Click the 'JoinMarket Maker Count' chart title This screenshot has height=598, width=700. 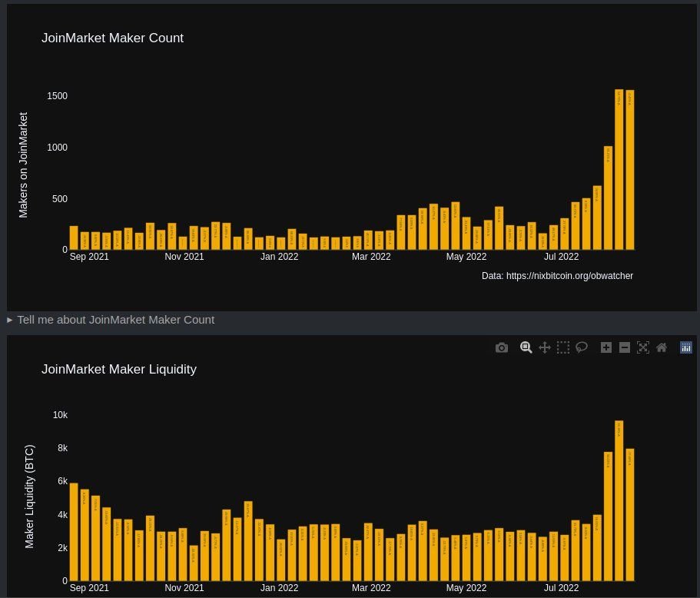pyautogui.click(x=112, y=38)
